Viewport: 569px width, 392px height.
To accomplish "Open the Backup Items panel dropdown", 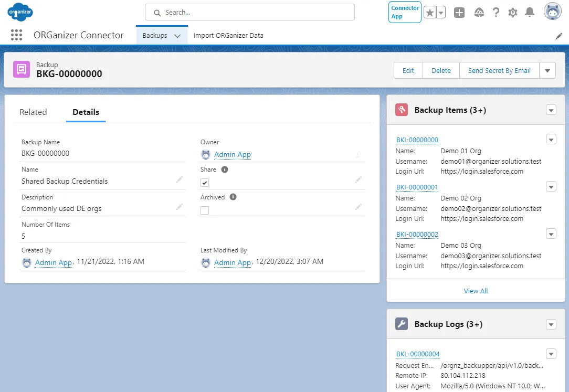I will click(x=551, y=110).
